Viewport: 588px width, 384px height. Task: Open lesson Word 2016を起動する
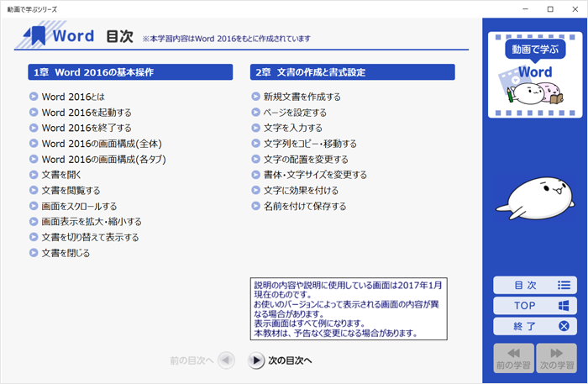tap(87, 112)
